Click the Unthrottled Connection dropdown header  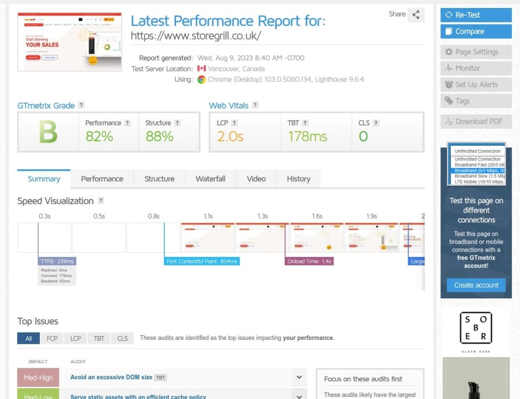pos(478,151)
